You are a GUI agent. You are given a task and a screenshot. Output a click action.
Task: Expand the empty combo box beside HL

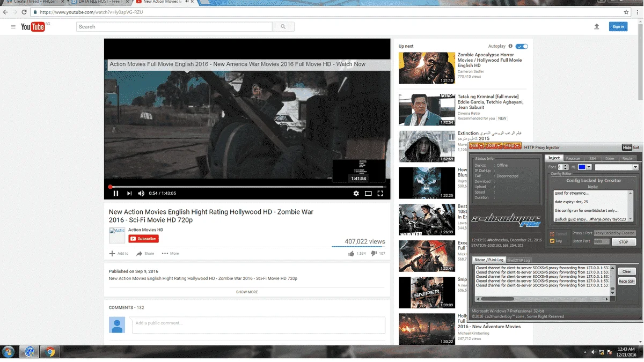635,167
